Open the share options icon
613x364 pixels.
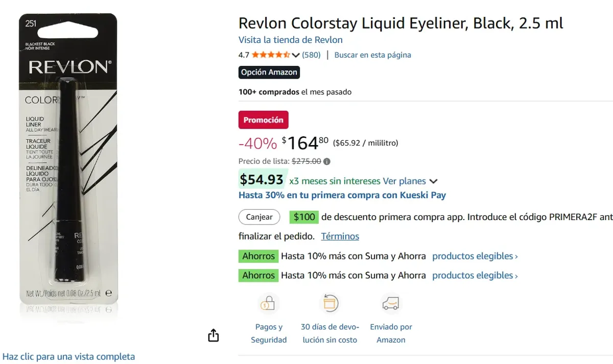pyautogui.click(x=213, y=335)
